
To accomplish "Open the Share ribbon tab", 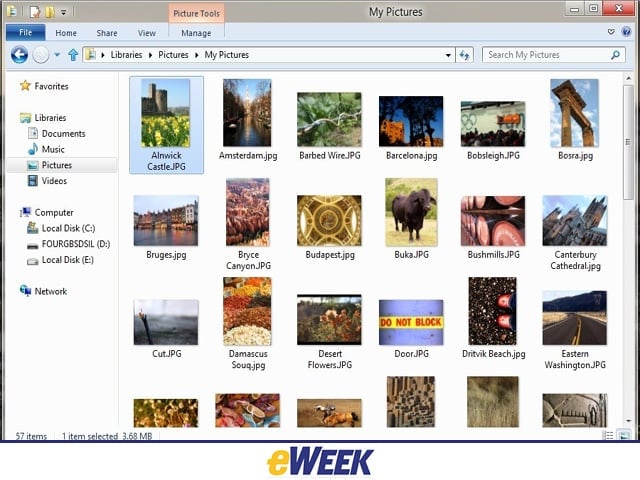I will click(107, 33).
